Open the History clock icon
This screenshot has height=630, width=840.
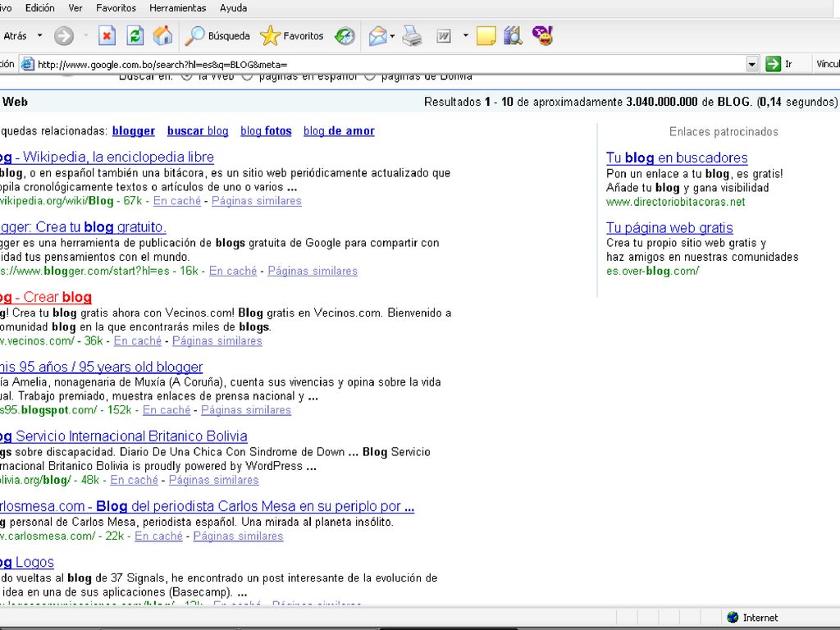pos(345,36)
